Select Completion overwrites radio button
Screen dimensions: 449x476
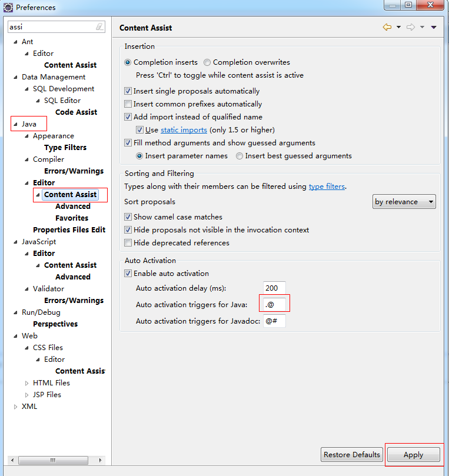(207, 62)
